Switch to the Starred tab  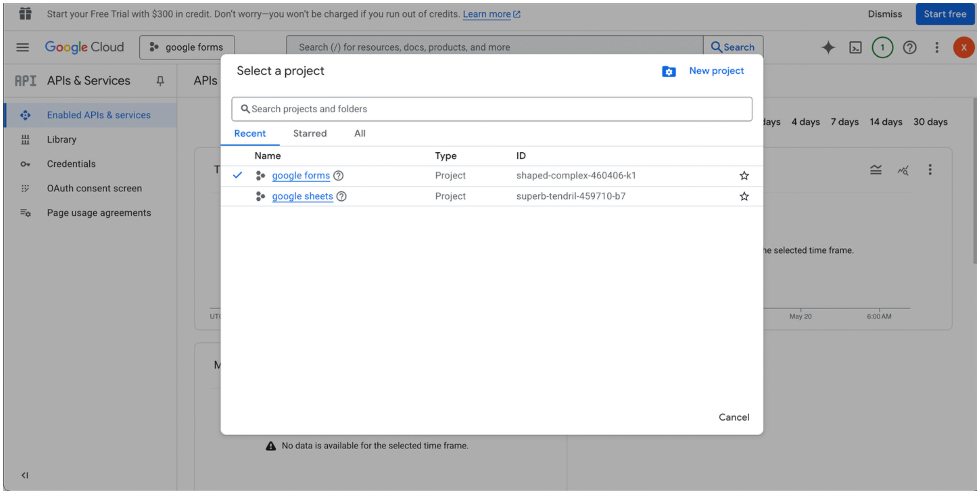[x=310, y=133]
